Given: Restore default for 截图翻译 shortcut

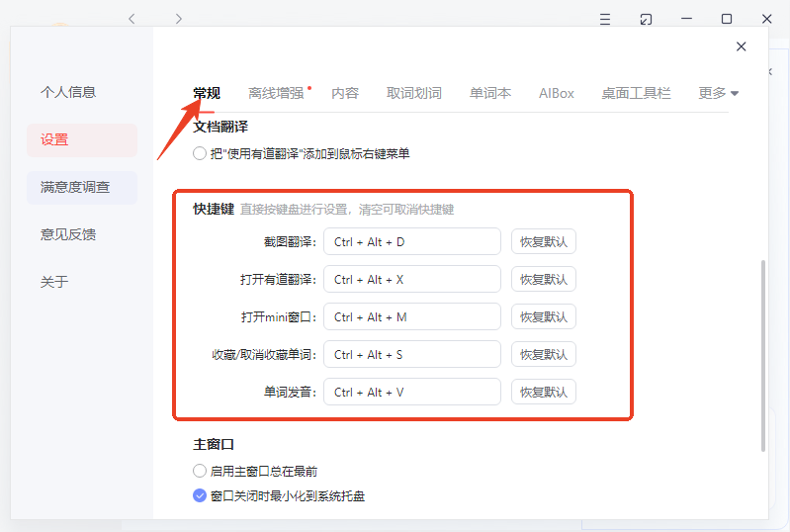Looking at the screenshot, I should click(544, 242).
